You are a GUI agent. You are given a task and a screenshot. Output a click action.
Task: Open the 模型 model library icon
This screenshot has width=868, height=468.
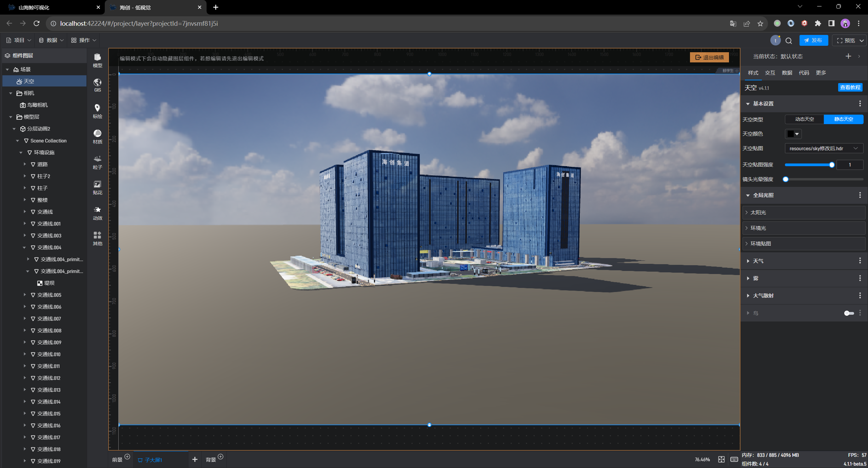tap(97, 60)
